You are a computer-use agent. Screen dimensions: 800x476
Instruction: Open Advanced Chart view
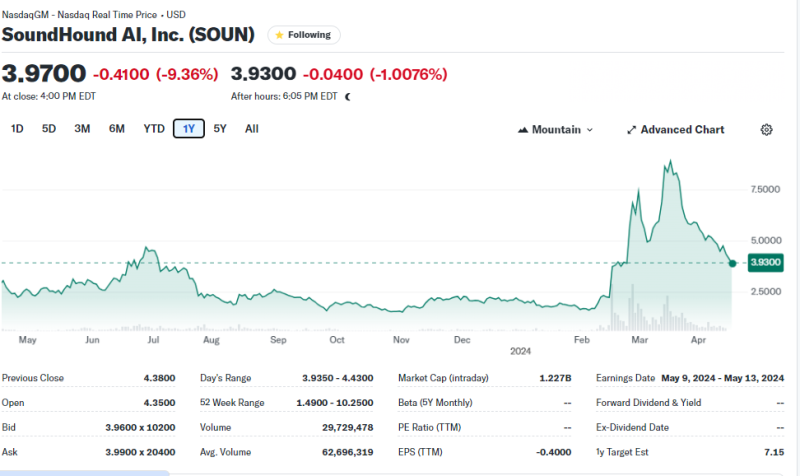click(676, 130)
